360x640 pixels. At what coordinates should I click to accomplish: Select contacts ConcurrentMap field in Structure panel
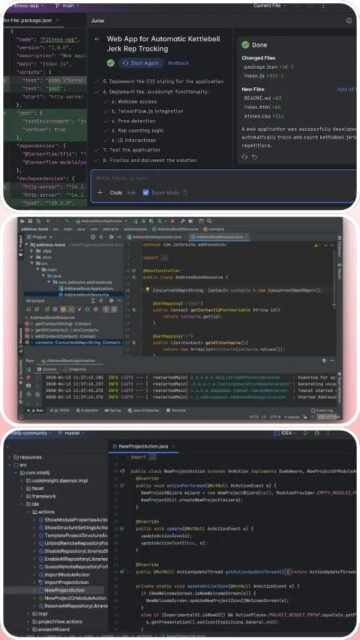[73, 342]
